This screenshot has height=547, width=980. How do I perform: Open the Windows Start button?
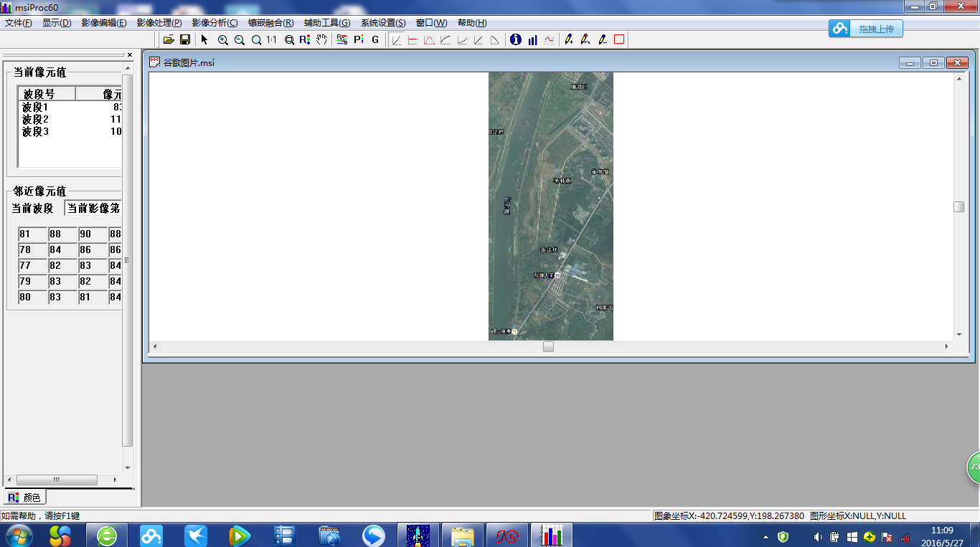point(19,536)
